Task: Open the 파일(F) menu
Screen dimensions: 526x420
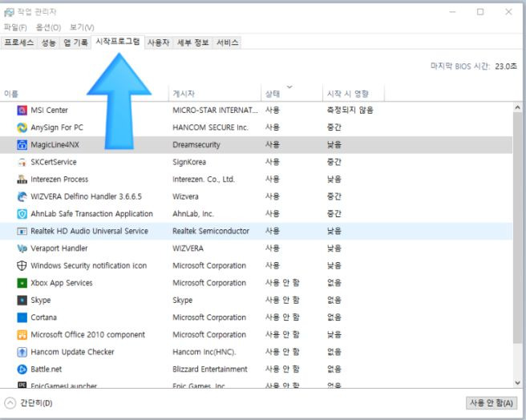Action: point(15,27)
